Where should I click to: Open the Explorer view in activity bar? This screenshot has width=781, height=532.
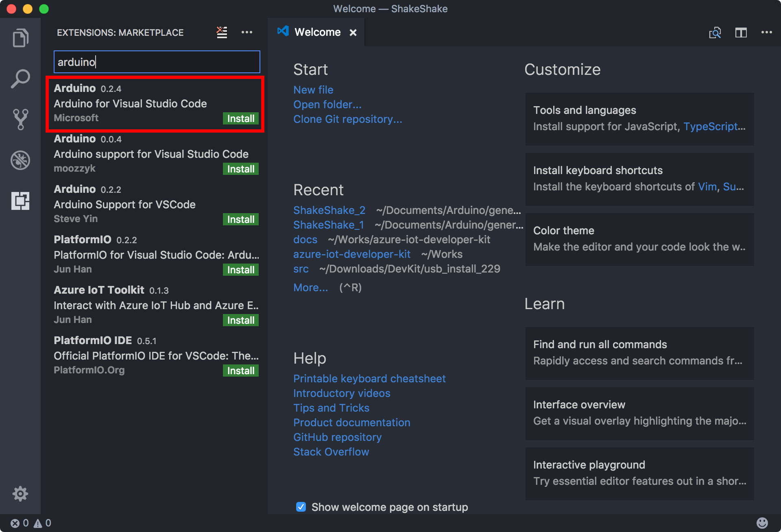20,38
